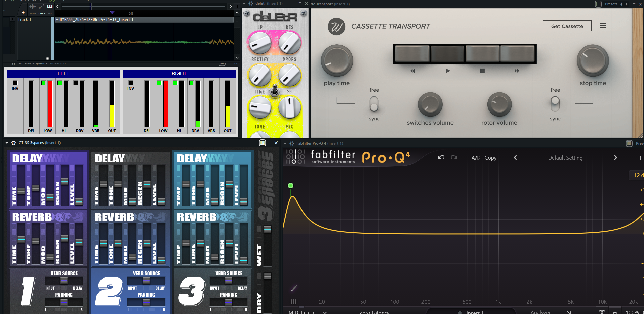Open the CT-3S 3spaces window dropdown arrow
Image resolution: width=644 pixels, height=314 pixels.
pos(7,143)
